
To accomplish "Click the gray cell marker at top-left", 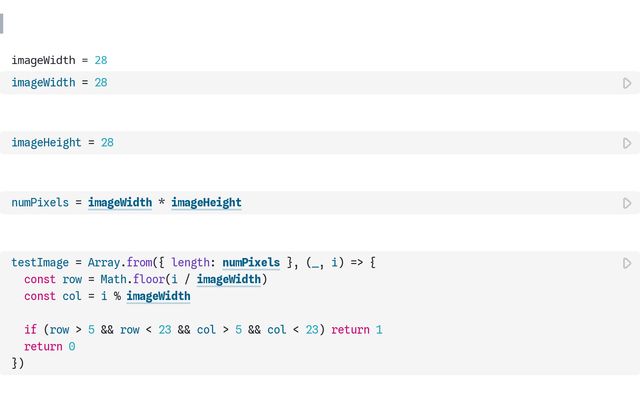I will click(x=2, y=24).
